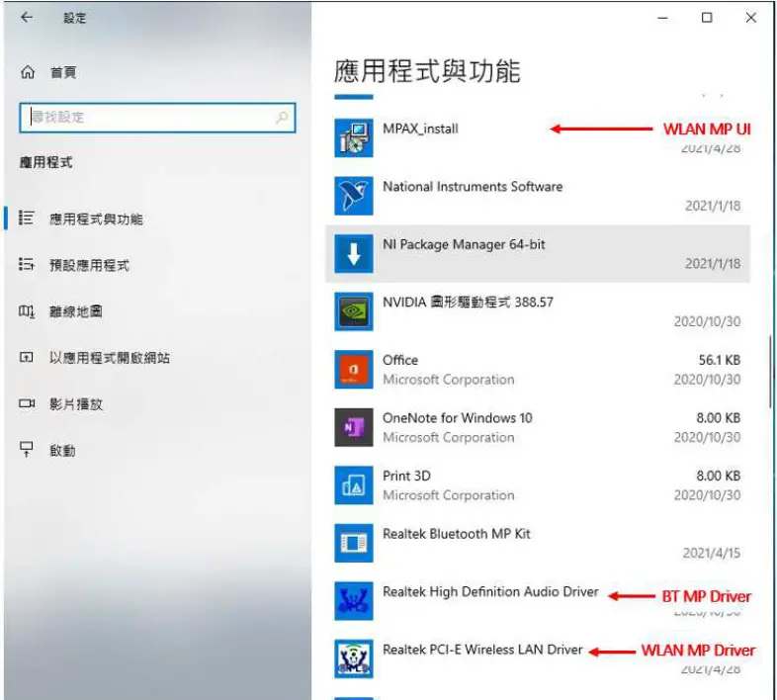Click the National Instruments Software icon
This screenshot has width=777, height=700.
click(x=353, y=196)
